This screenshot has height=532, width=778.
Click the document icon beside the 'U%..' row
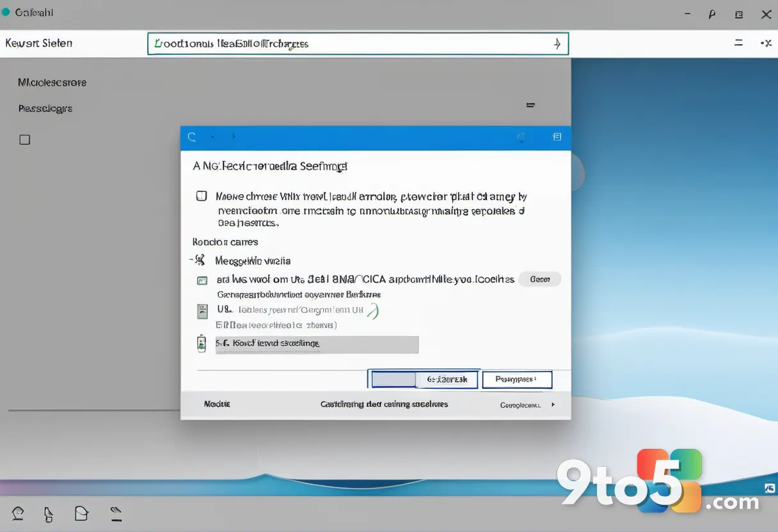[202, 311]
